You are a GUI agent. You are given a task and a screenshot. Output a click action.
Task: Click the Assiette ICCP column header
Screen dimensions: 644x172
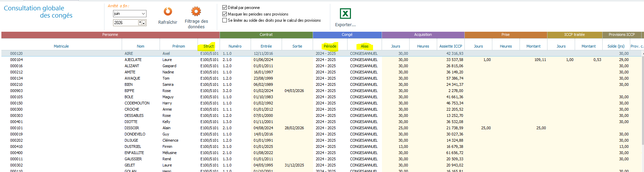451,46
